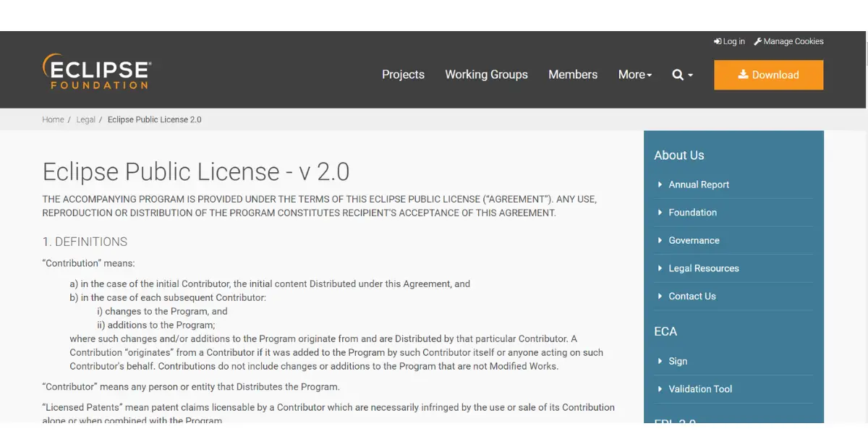Click the arrow bullet beside Governance
This screenshot has height=434, width=868.
(x=660, y=240)
